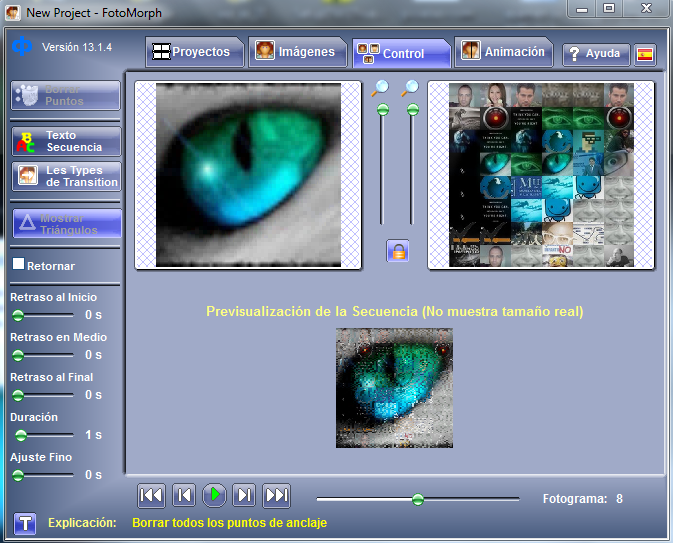Open the Proyectos tab

point(195,52)
